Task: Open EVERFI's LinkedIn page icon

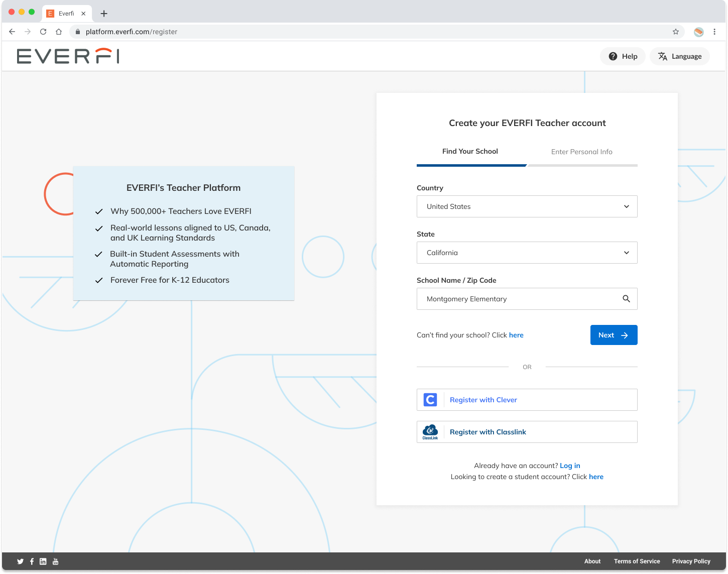Action: pyautogui.click(x=43, y=561)
